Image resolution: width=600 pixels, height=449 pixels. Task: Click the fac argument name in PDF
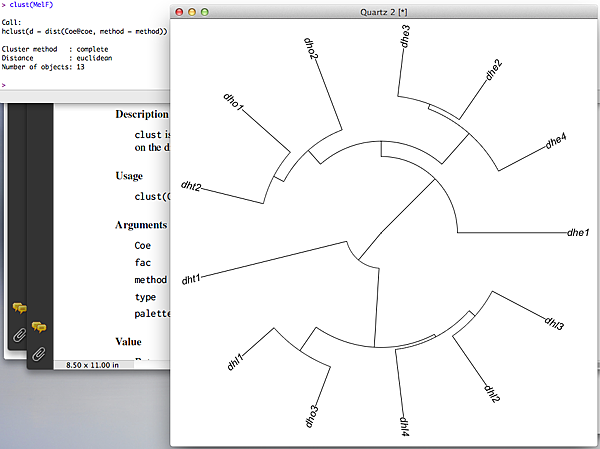point(142,262)
